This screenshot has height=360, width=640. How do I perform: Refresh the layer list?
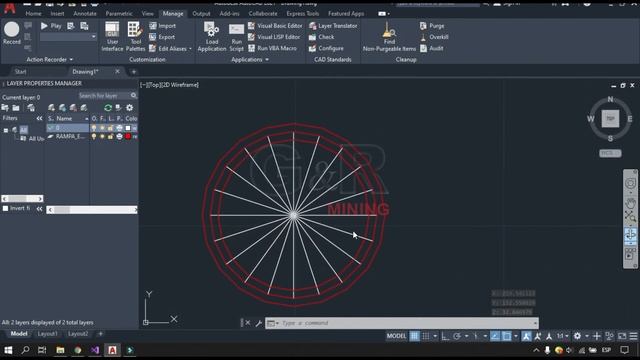(108, 108)
